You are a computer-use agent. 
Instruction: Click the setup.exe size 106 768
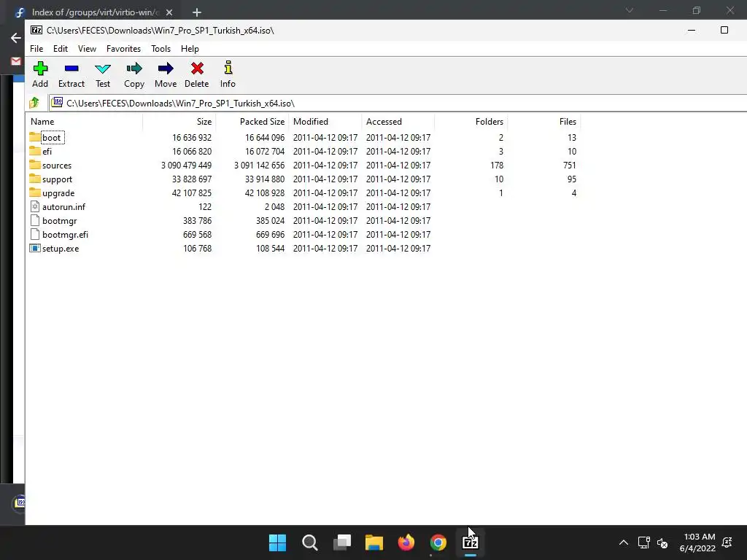pos(197,249)
